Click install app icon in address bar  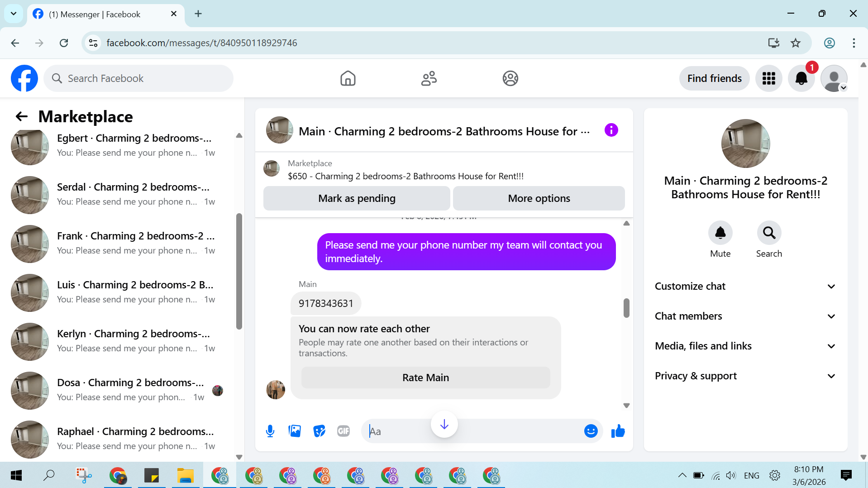click(773, 43)
